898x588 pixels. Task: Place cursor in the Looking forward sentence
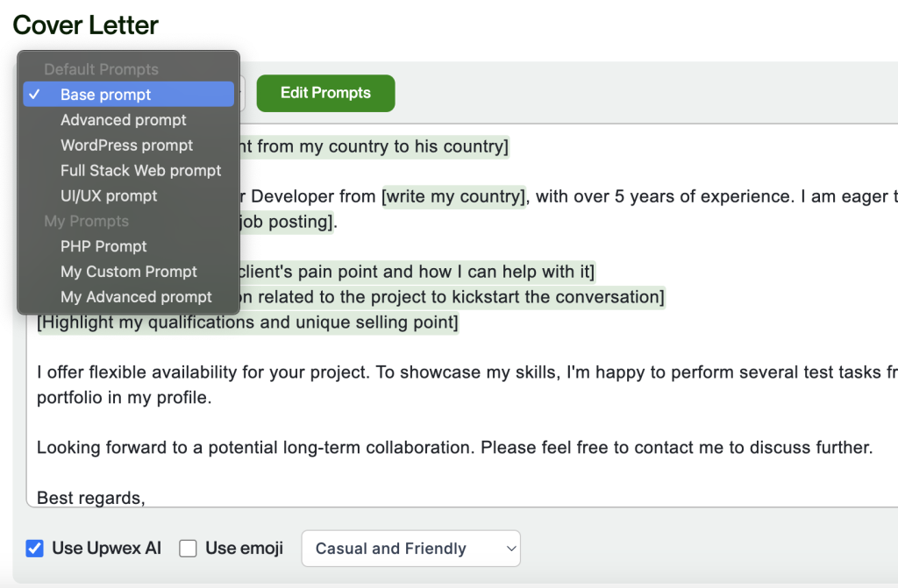[454, 448]
